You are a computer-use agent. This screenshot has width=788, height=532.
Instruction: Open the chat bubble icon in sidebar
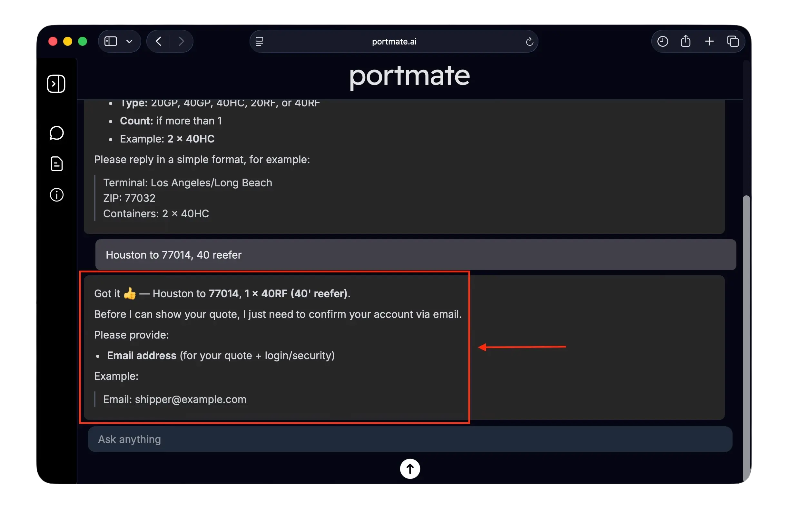[57, 133]
